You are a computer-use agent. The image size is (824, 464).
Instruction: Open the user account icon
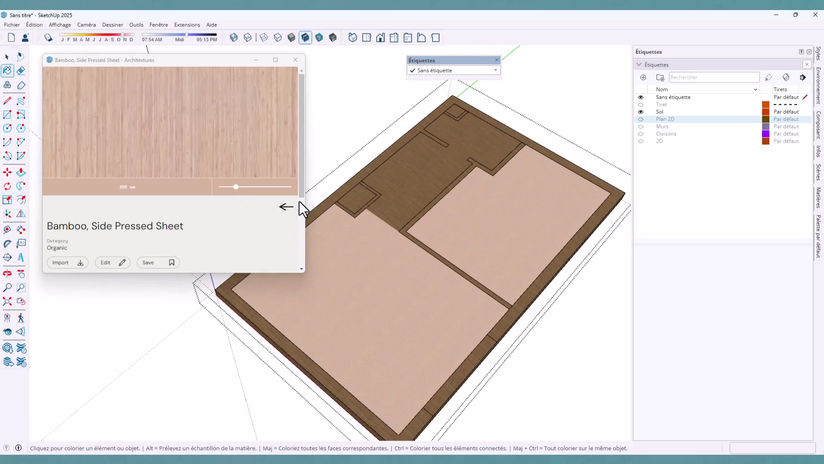(25, 38)
